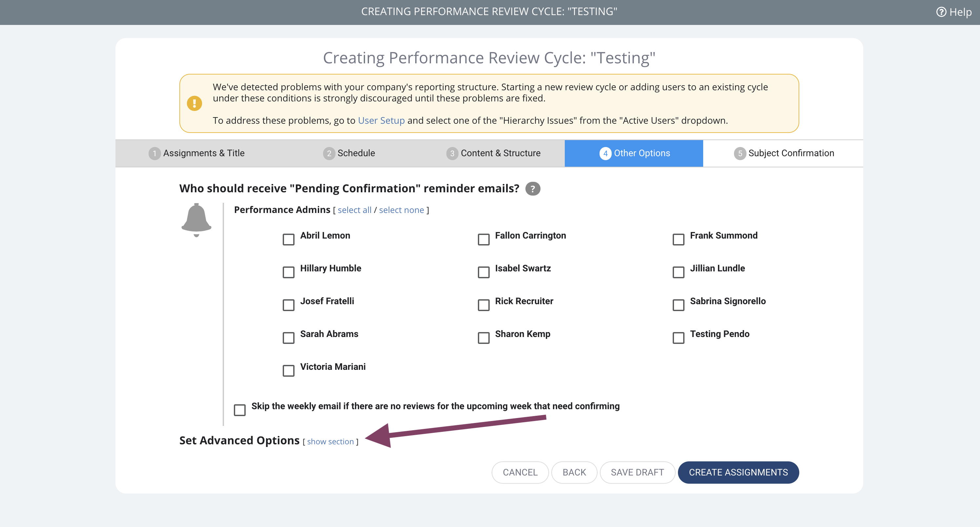Go to the Assignments & Title step
This screenshot has height=527, width=980.
[197, 153]
